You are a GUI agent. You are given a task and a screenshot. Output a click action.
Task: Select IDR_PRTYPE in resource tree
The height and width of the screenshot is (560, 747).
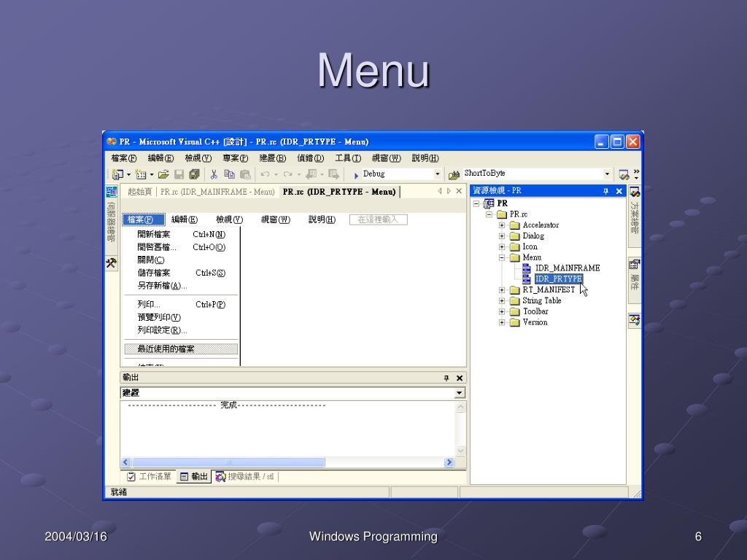[558, 279]
